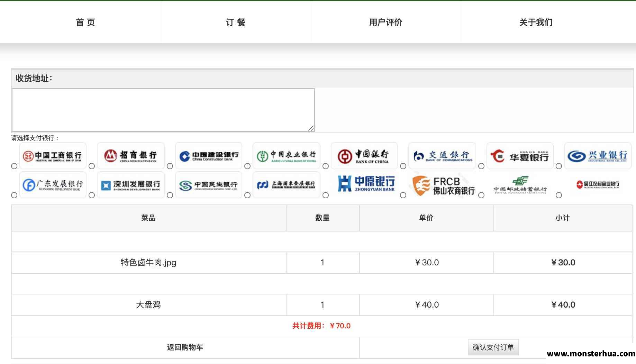
Task: Click the 广东发展银行 logo
Action: coord(53,185)
